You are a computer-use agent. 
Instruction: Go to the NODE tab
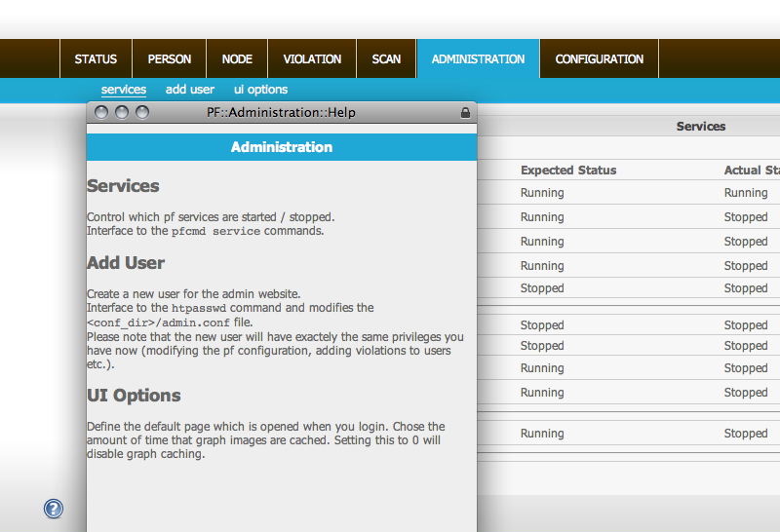pyautogui.click(x=237, y=59)
